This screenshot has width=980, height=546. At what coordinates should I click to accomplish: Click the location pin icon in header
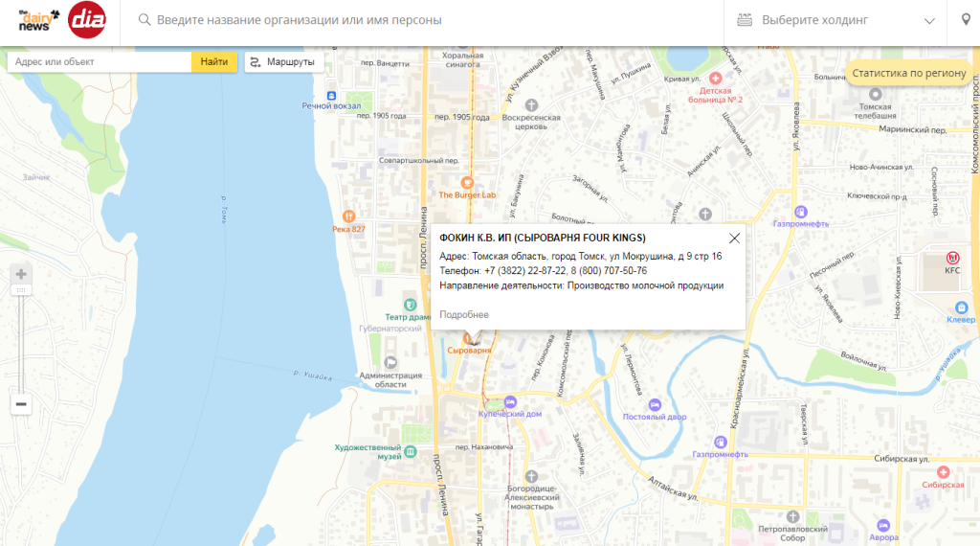[966, 20]
